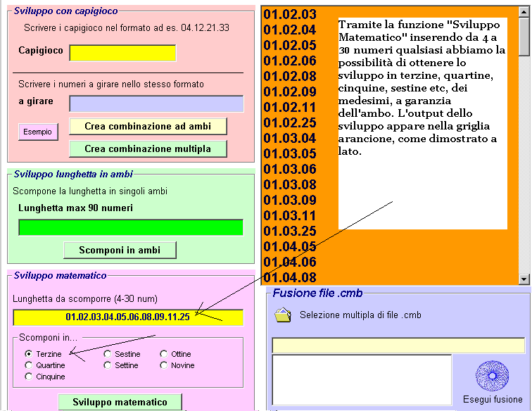Select the Terzine radio option
Screen dimensions: 532x411
pos(29,354)
